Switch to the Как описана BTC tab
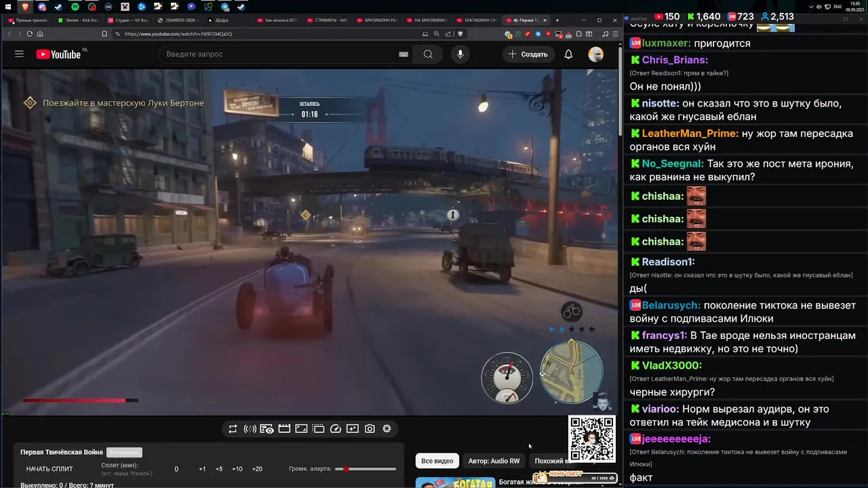 click(x=277, y=20)
